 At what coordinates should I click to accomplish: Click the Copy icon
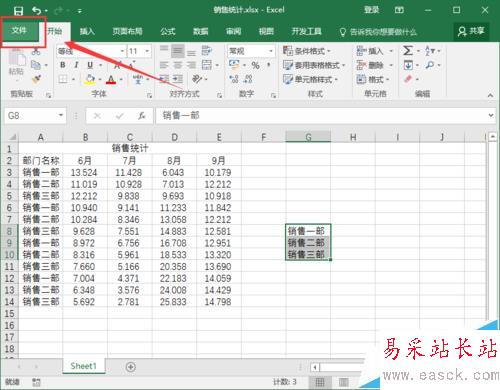tap(36, 65)
